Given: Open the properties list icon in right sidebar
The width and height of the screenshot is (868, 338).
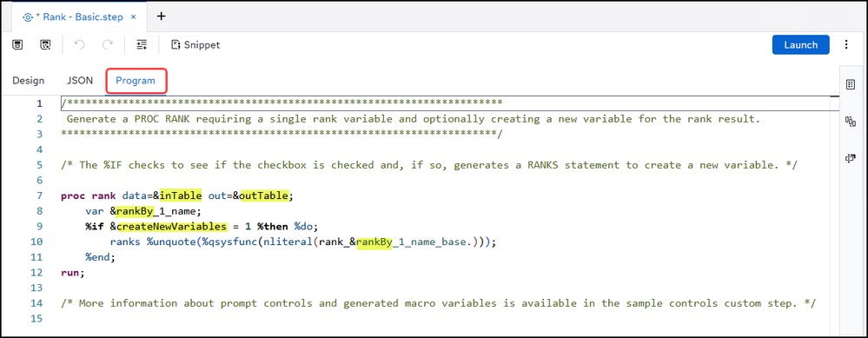Looking at the screenshot, I should pos(851,84).
